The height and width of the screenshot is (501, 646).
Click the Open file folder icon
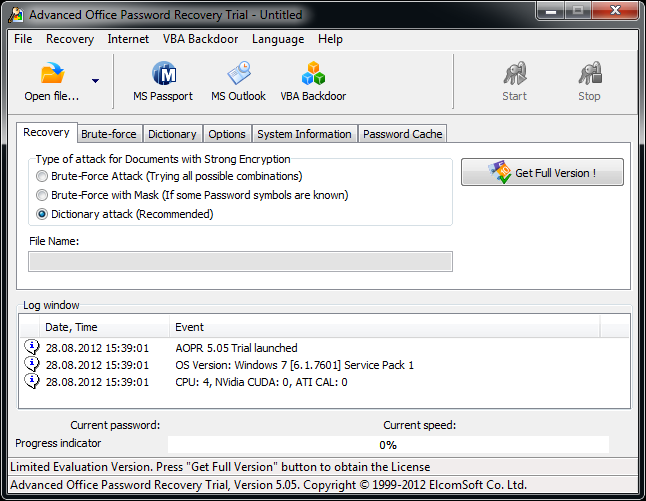pos(52,73)
